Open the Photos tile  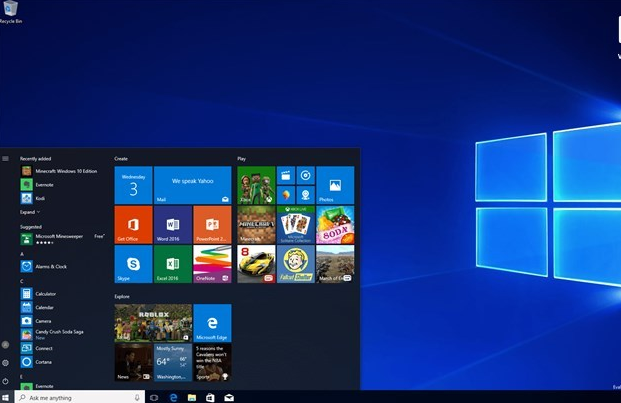[335, 185]
